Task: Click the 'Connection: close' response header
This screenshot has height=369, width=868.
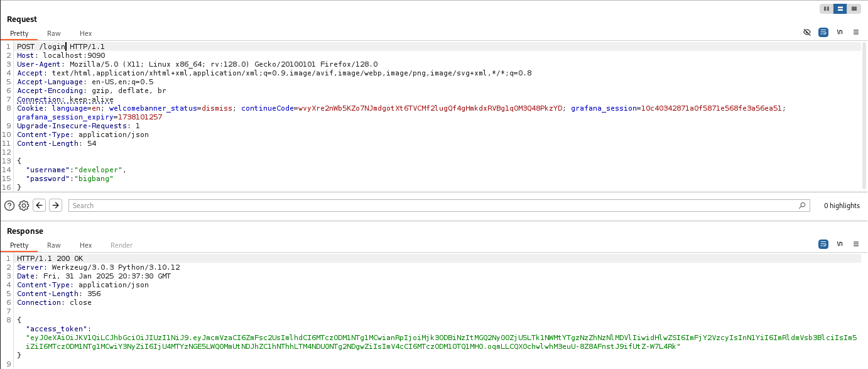Action: pos(54,302)
